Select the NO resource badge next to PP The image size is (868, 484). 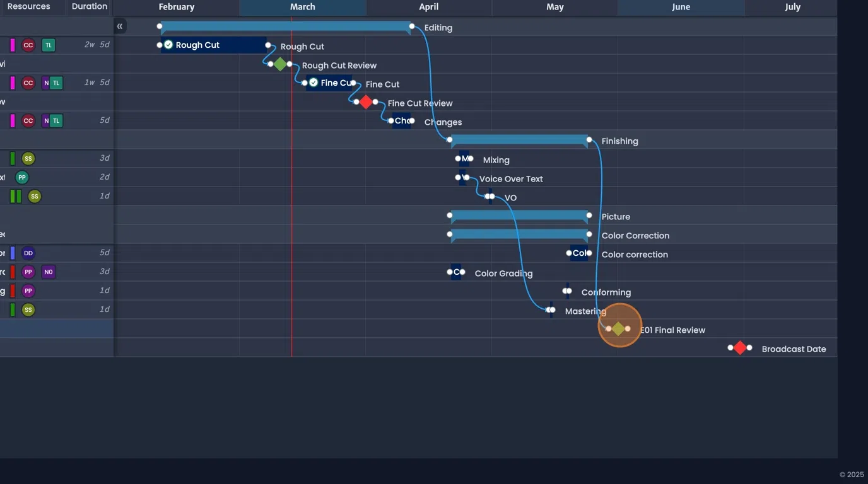tap(49, 272)
